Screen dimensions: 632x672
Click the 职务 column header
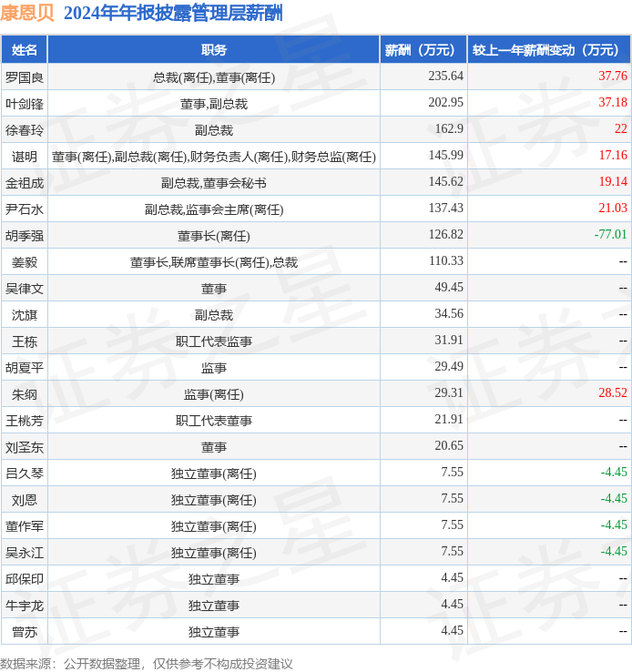click(214, 50)
